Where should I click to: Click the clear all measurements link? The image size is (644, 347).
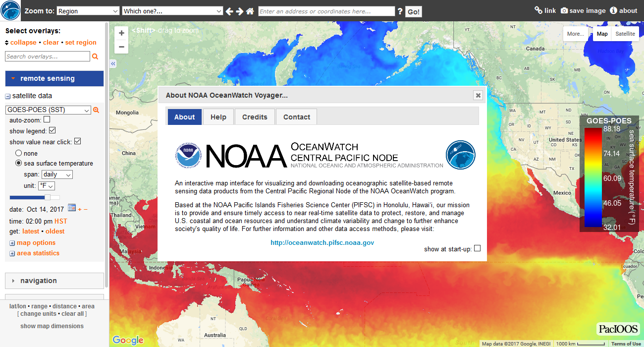click(x=73, y=314)
